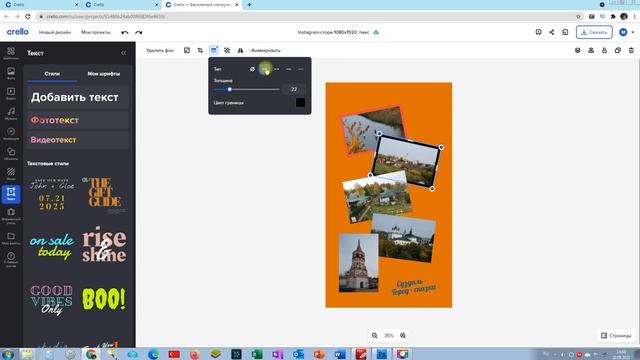Image resolution: width=640 pixels, height=360 pixels.
Task: Click the flip image icon in toolbar
Action: tap(240, 50)
